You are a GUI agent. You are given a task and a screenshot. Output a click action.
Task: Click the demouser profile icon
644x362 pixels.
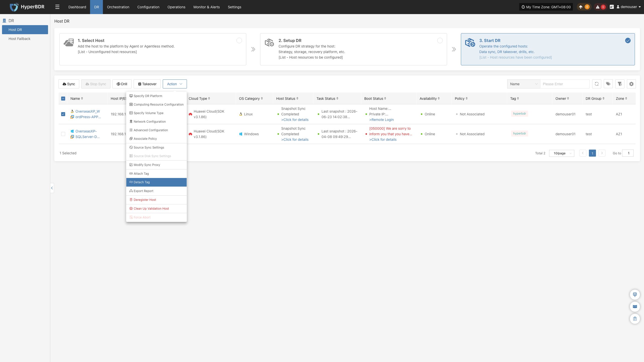click(618, 7)
